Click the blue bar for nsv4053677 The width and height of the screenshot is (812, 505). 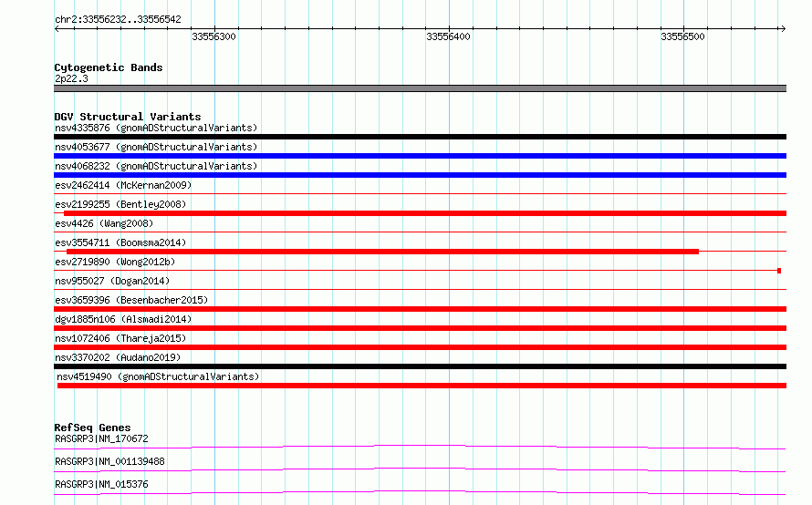[x=420, y=156]
